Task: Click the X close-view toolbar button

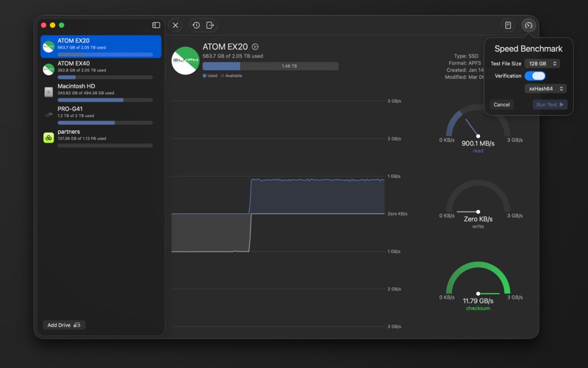Action: click(176, 25)
